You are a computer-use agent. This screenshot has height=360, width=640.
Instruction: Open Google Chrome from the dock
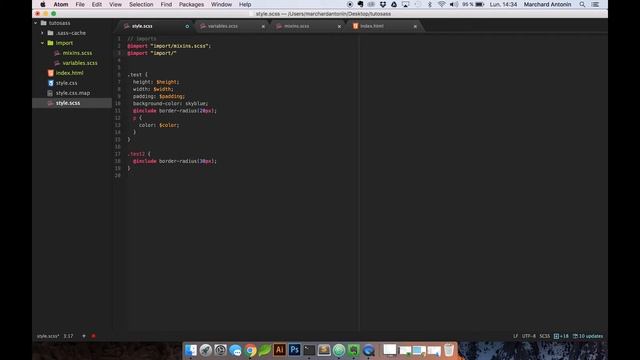coord(250,350)
